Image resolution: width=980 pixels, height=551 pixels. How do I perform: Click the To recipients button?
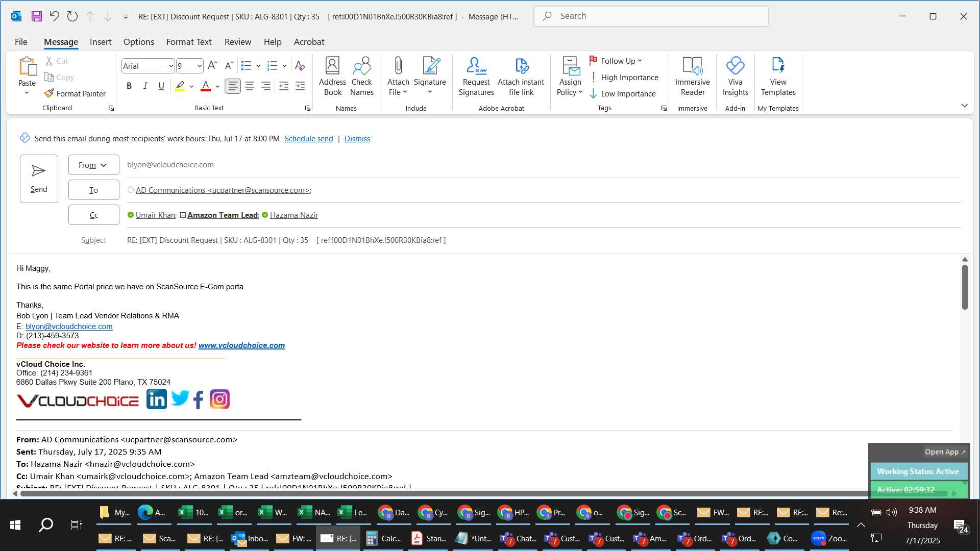click(94, 190)
